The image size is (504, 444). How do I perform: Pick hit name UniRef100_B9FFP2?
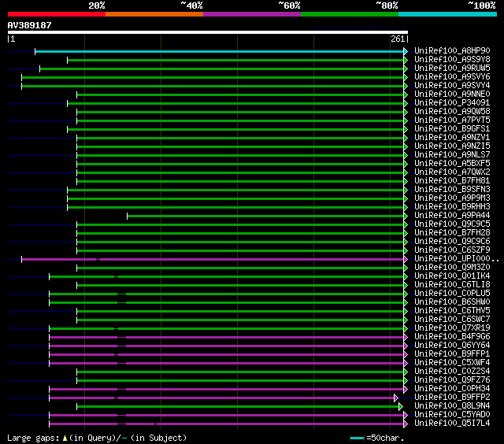(x=452, y=398)
